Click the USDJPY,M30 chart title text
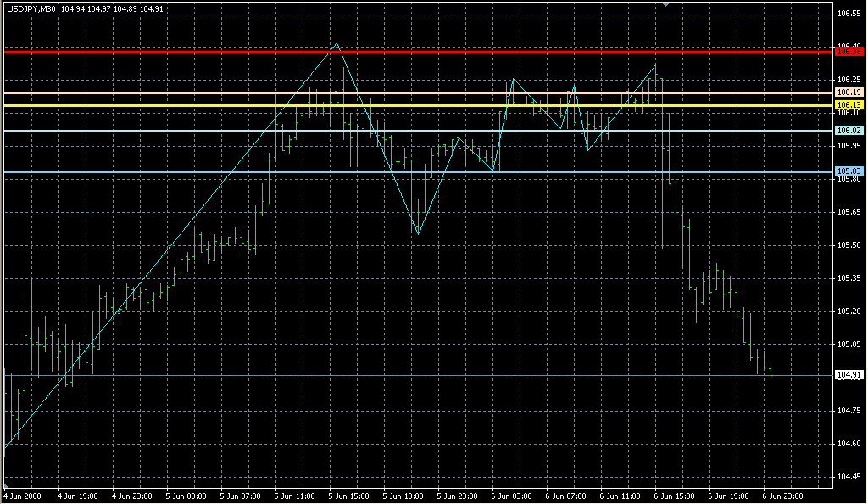Screen dimensions: 868x504 click(30, 9)
